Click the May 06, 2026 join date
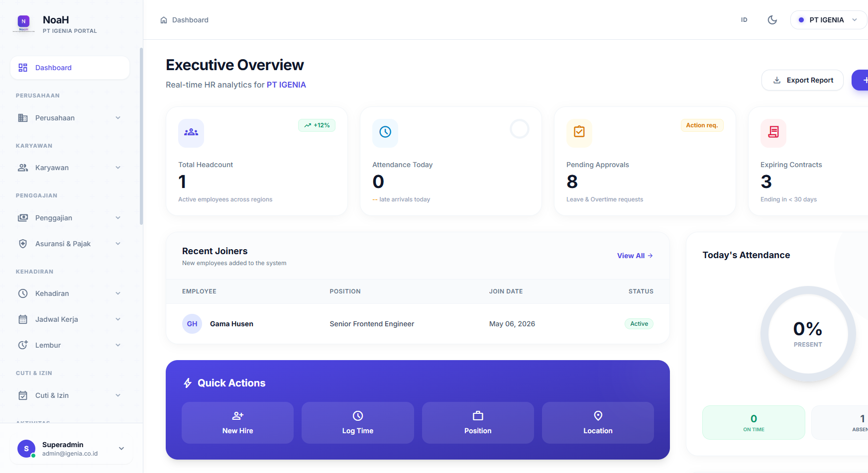The width and height of the screenshot is (868, 473). [512, 324]
